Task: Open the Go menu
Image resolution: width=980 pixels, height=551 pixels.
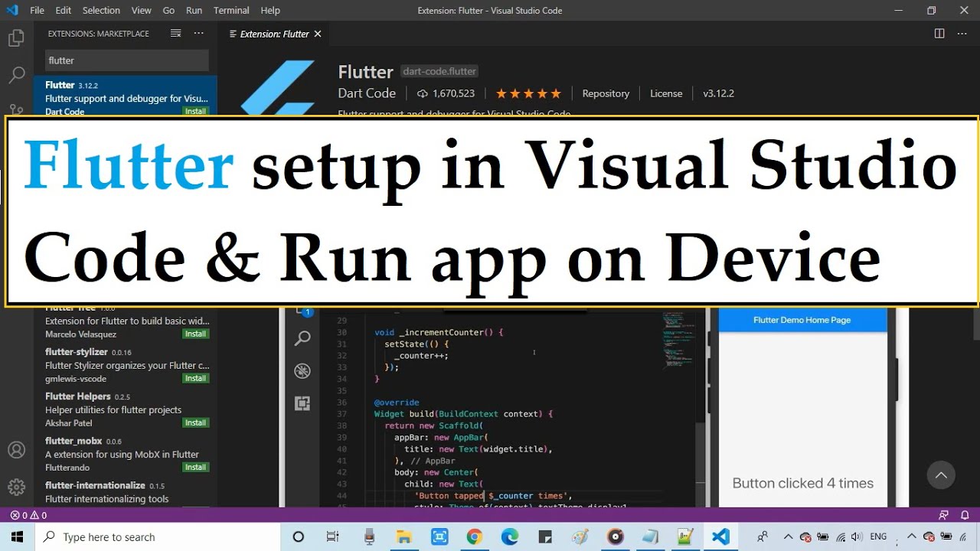Action: [x=168, y=10]
